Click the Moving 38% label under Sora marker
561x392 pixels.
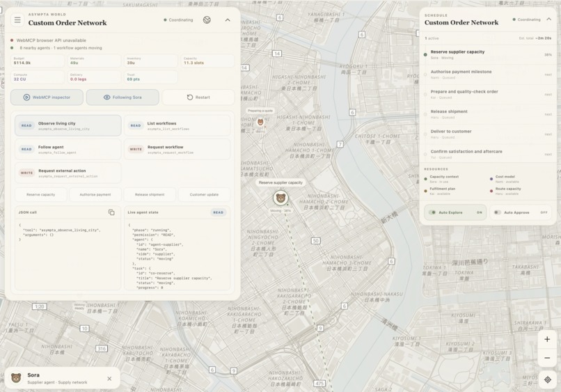tap(280, 211)
